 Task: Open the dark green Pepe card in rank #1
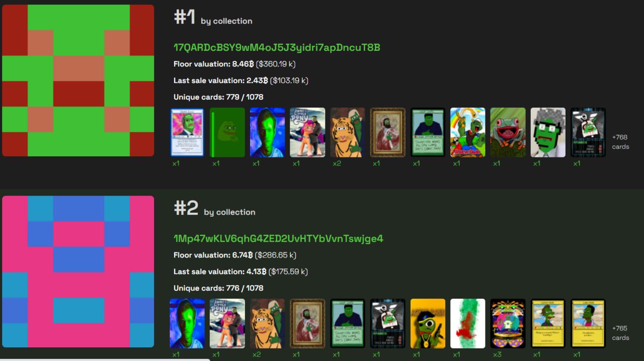click(x=227, y=132)
